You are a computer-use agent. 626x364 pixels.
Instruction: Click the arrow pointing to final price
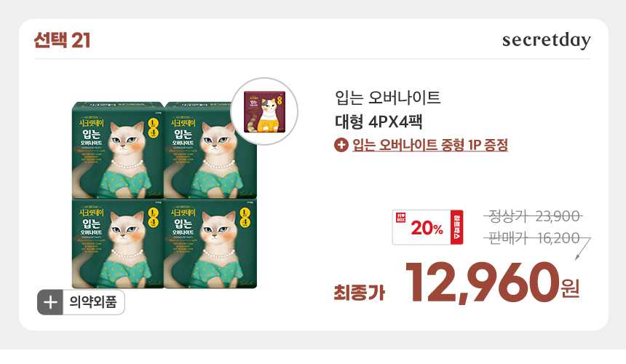click(x=583, y=249)
